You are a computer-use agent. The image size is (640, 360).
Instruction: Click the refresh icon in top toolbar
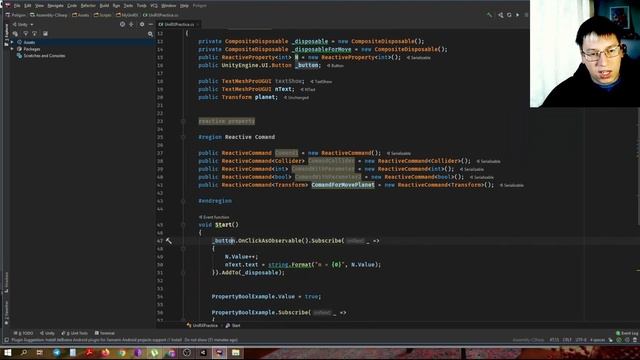click(509, 15)
